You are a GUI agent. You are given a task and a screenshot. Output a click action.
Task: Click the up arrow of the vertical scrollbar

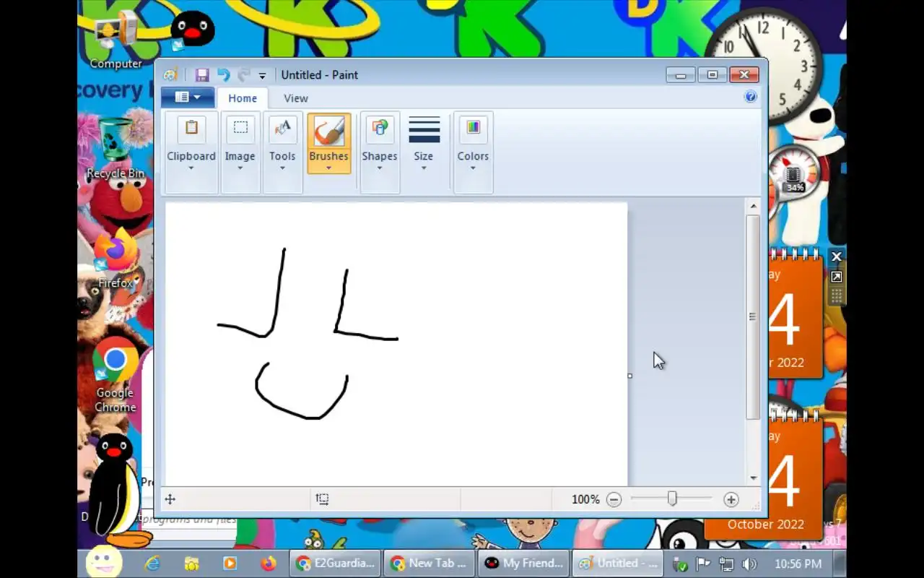pyautogui.click(x=754, y=207)
